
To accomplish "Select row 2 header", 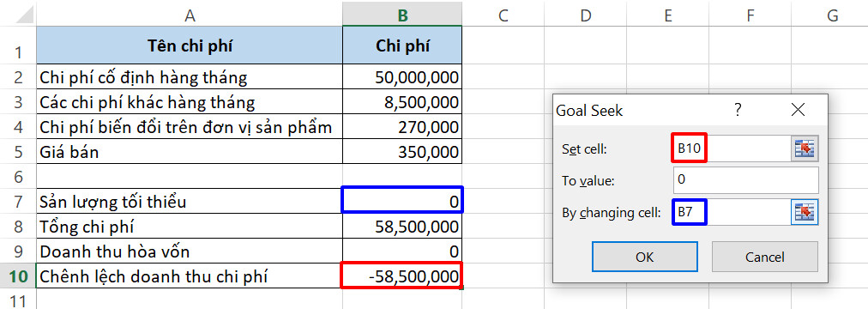I will [x=18, y=77].
